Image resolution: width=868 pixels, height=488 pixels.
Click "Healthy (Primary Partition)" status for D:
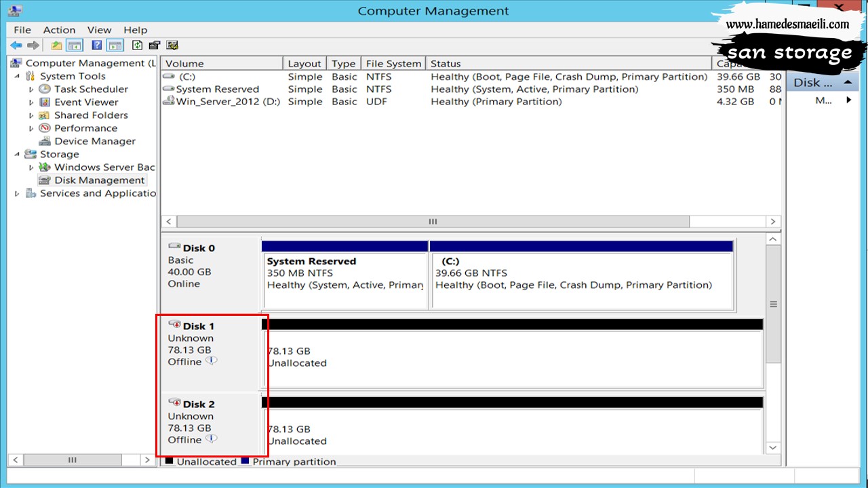pyautogui.click(x=496, y=102)
